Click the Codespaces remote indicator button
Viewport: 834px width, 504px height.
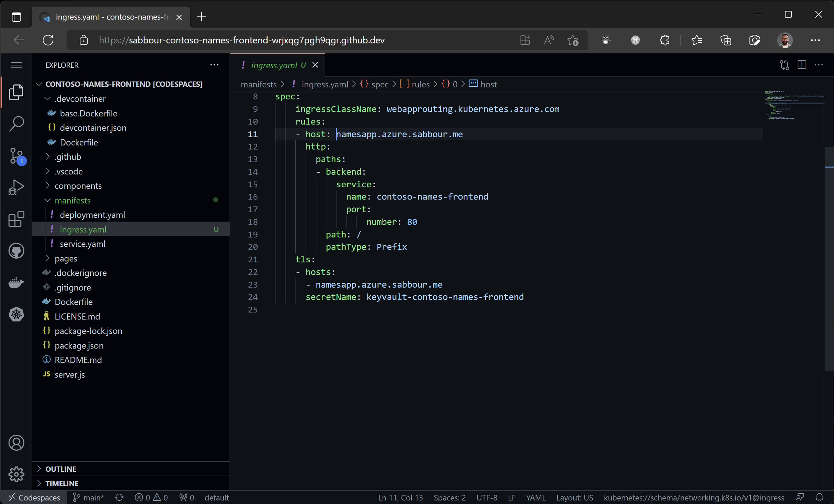pos(34,497)
